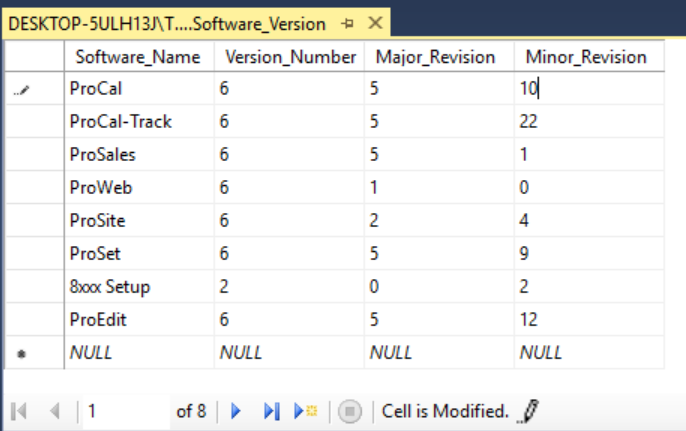Stop query execution button
This screenshot has height=431, width=686.
350,411
